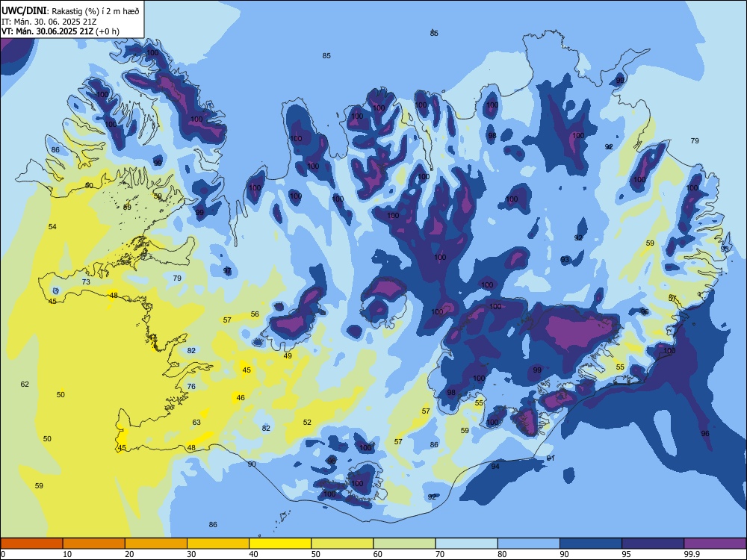Pick the bright yellow 40–50 legend swatch
This screenshot has width=747, height=560.
pyautogui.click(x=280, y=544)
